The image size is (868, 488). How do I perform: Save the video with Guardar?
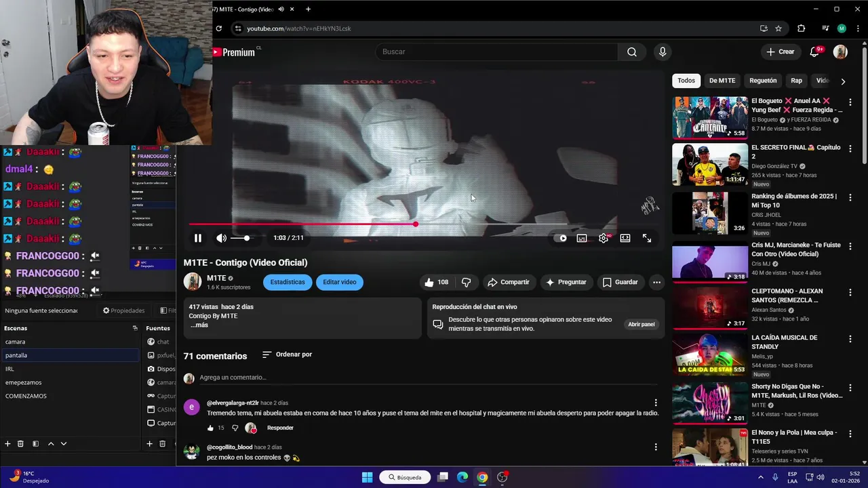point(620,282)
